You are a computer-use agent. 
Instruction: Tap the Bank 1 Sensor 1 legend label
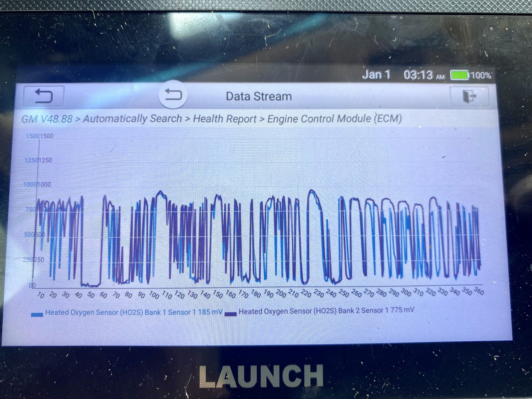pyautogui.click(x=134, y=312)
